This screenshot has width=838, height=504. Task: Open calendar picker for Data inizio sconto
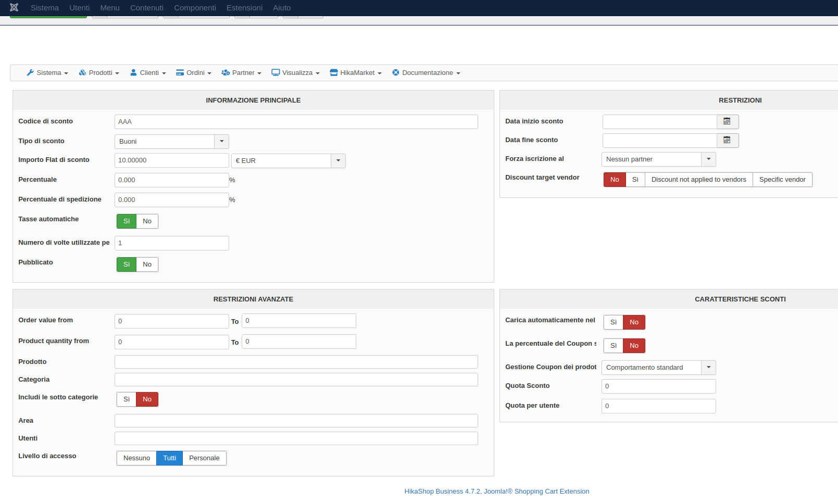pyautogui.click(x=727, y=121)
